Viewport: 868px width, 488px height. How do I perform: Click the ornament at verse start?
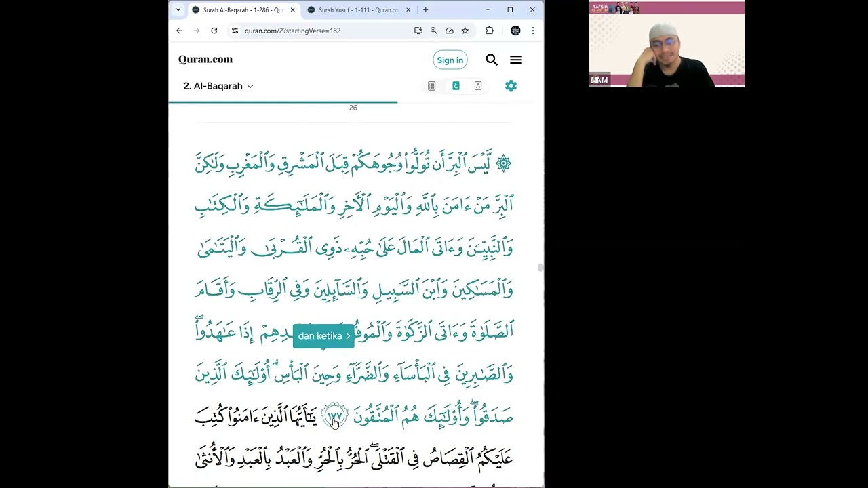point(503,163)
